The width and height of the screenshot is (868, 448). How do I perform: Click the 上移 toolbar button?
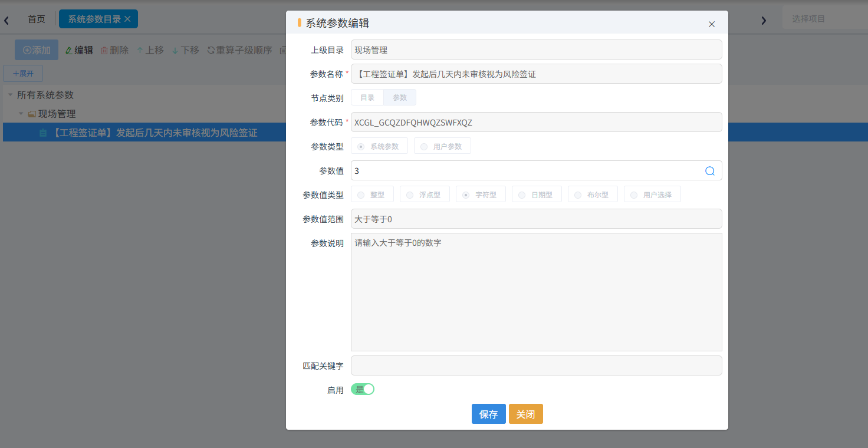click(150, 50)
